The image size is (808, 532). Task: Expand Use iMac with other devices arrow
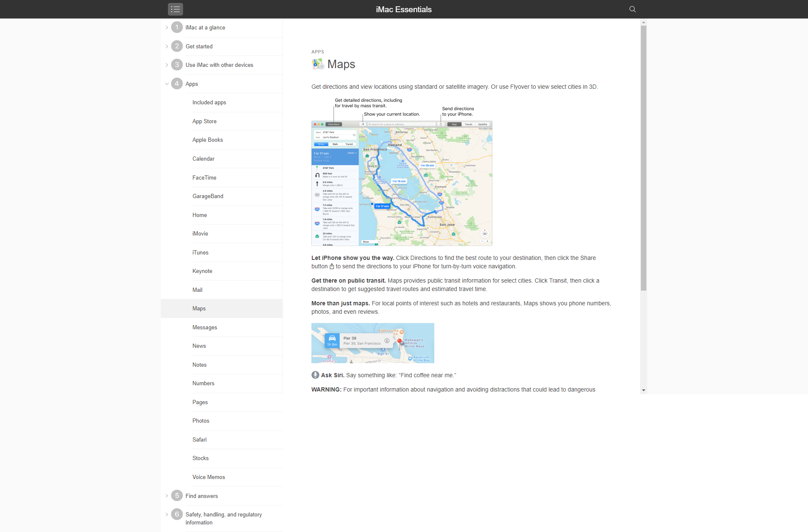click(167, 65)
